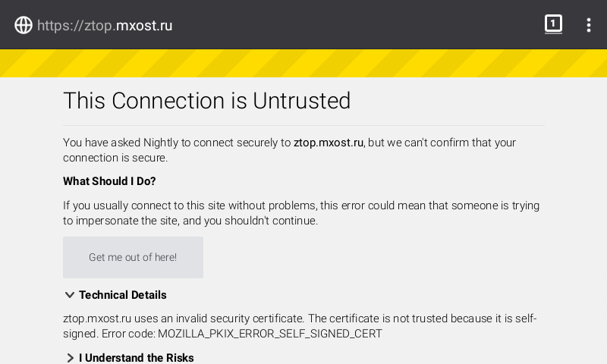Open the tabs counter icon
607x364 pixels.
coord(553,24)
